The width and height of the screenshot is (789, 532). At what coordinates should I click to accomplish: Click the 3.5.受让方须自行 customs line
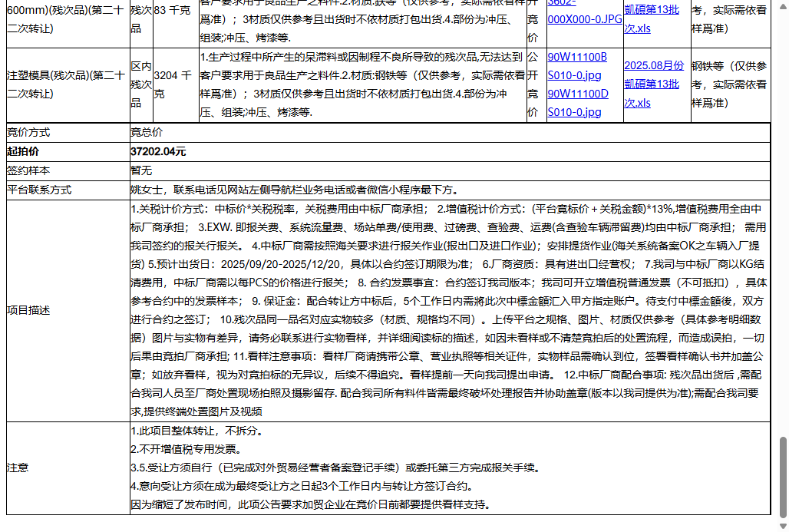tap(335, 468)
